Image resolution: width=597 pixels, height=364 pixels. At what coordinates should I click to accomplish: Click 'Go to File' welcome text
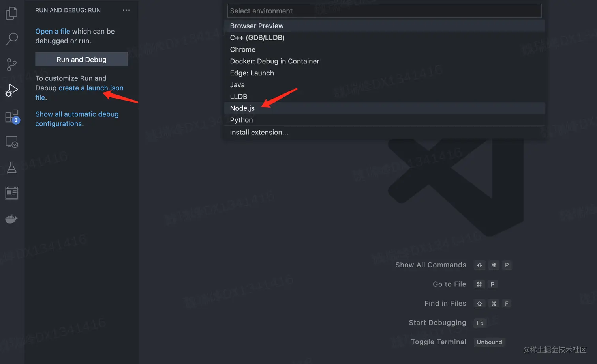coord(449,284)
